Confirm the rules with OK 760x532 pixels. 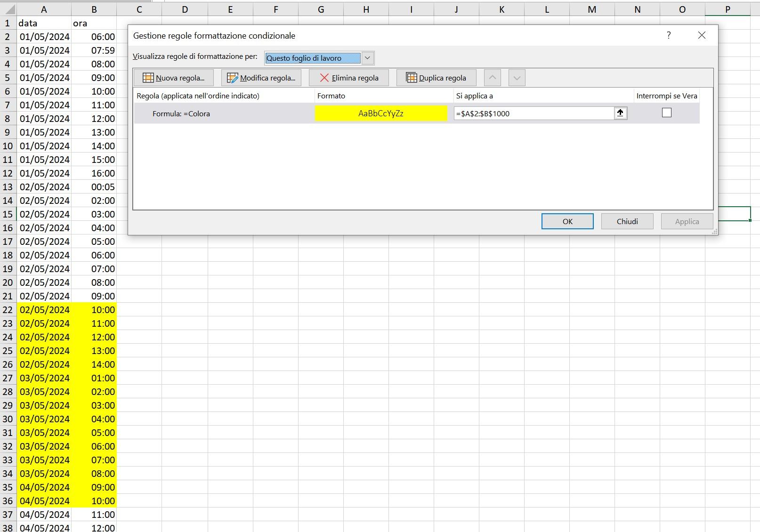(567, 221)
